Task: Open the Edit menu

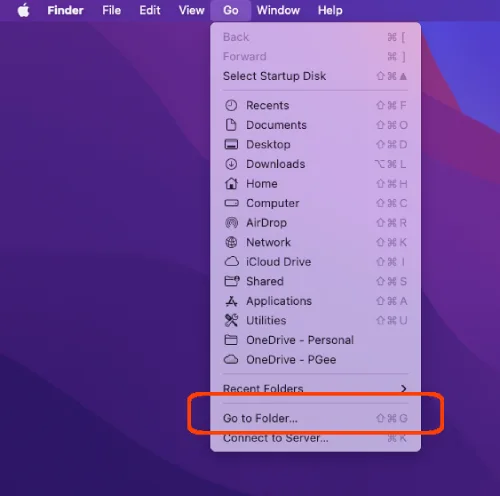Action: click(150, 10)
